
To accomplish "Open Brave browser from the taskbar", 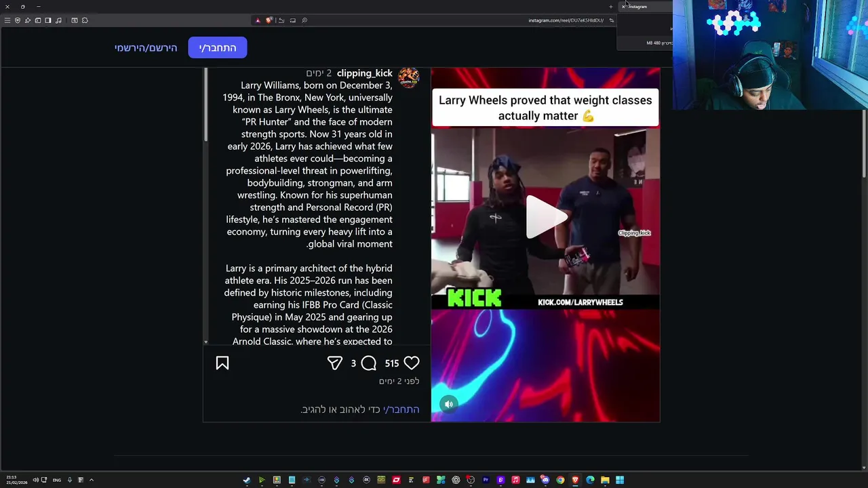I will coord(575,480).
